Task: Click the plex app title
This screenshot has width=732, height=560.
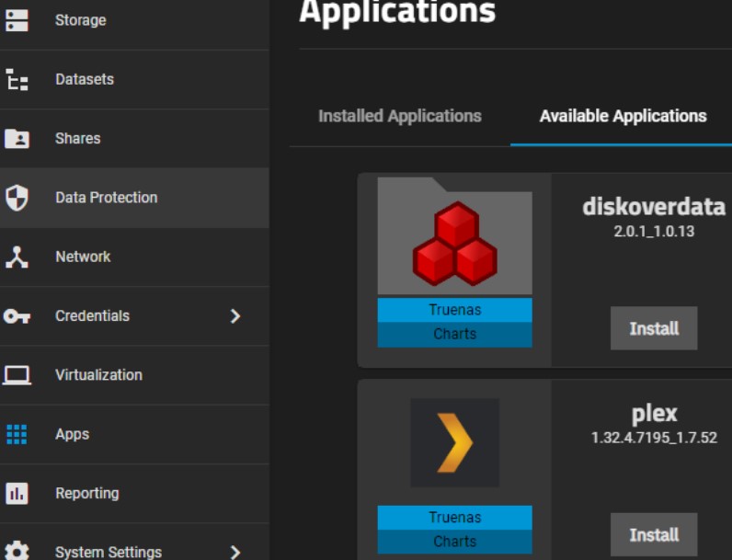Action: click(x=654, y=414)
